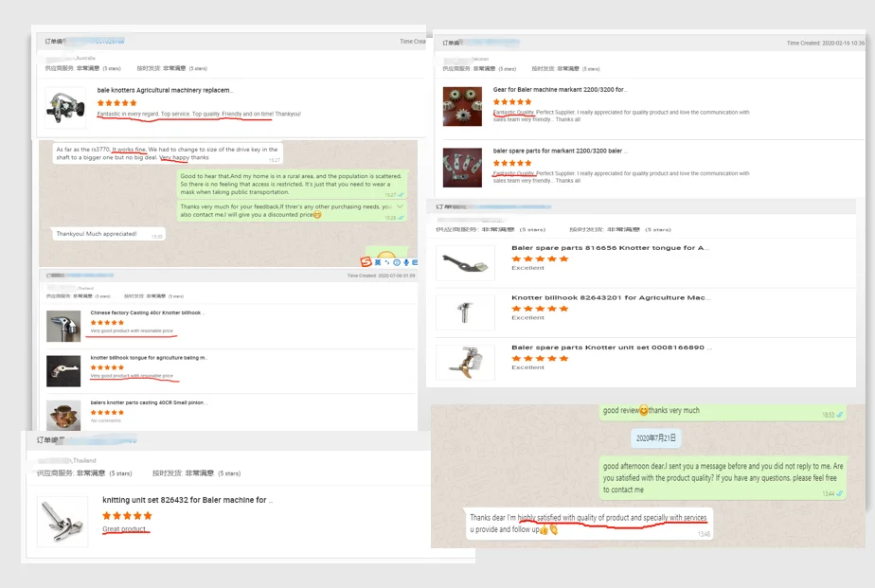Click the star rating under bale knotters
The height and width of the screenshot is (588, 875).
coord(116,102)
